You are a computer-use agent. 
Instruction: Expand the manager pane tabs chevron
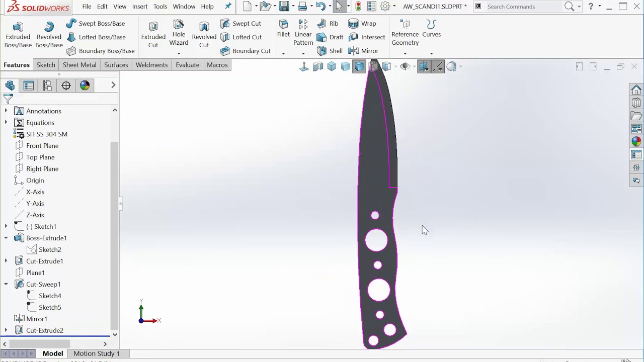click(113, 85)
